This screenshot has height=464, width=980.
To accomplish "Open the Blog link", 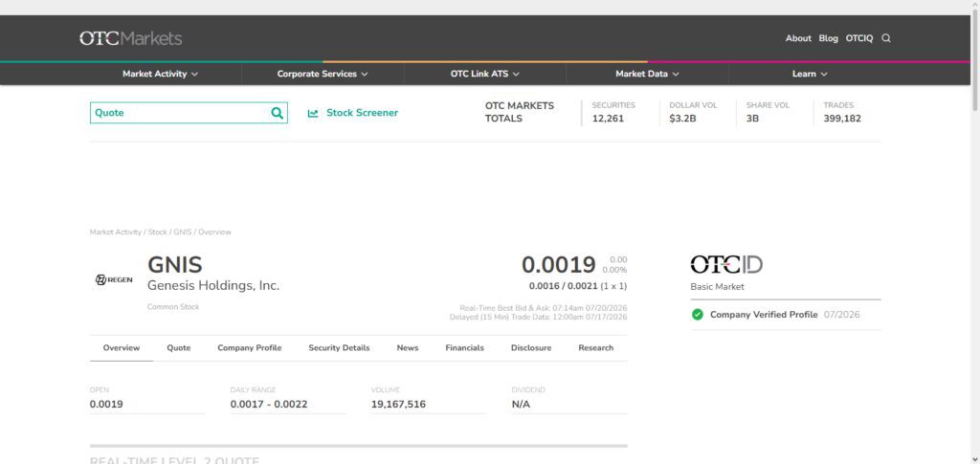I will point(828,38).
